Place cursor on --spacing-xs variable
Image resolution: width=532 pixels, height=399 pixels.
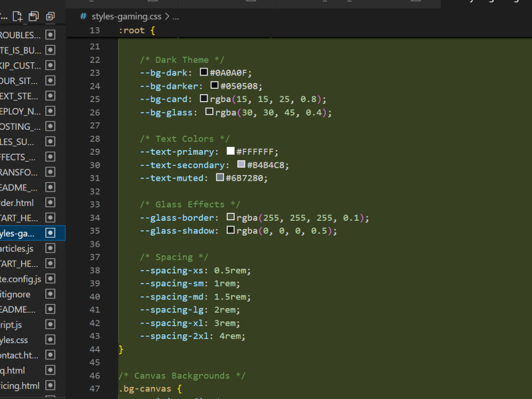click(x=171, y=270)
